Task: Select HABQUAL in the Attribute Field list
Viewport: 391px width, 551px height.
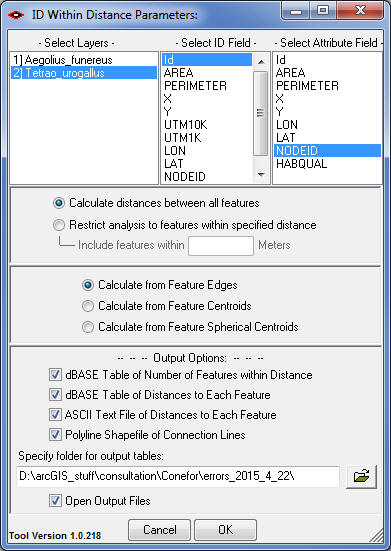Action: (x=327, y=164)
